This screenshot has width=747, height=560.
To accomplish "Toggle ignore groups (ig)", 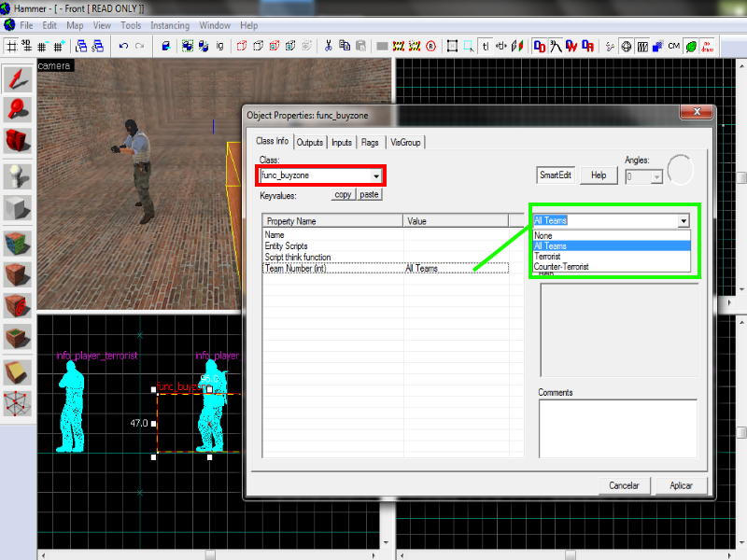I will pyautogui.click(x=219, y=46).
